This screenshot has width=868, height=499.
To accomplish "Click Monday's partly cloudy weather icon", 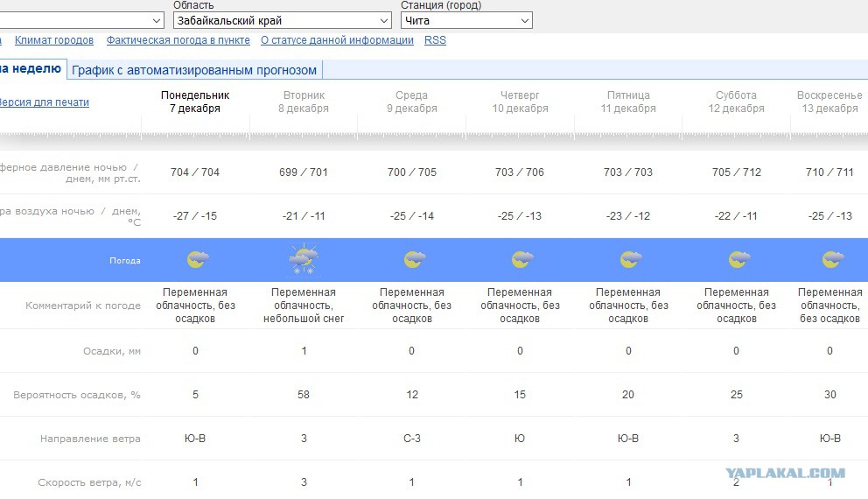I will (198, 258).
